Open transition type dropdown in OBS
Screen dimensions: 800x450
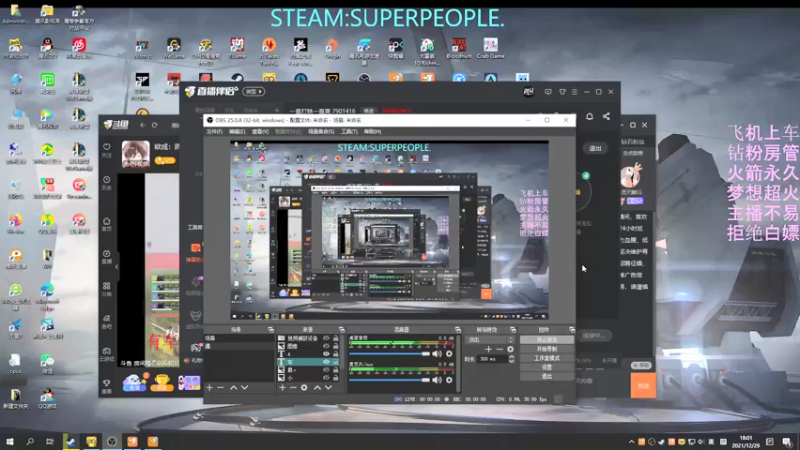coord(490,339)
